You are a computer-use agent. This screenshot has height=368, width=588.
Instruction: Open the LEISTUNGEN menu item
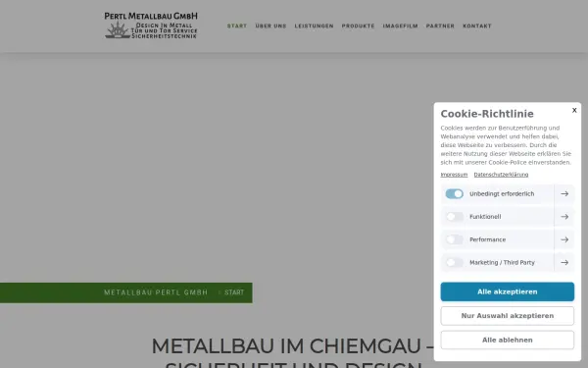[314, 26]
